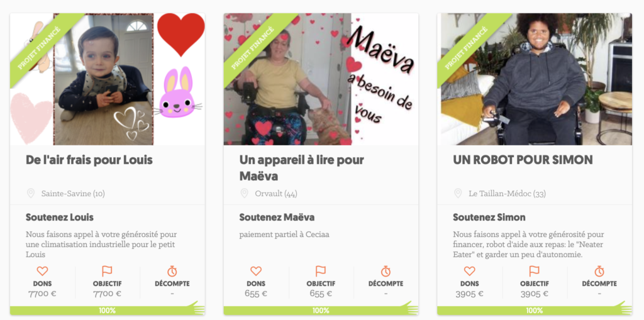Click the flag Objectif icon on Louis card
This screenshot has height=320, width=644.
107,271
